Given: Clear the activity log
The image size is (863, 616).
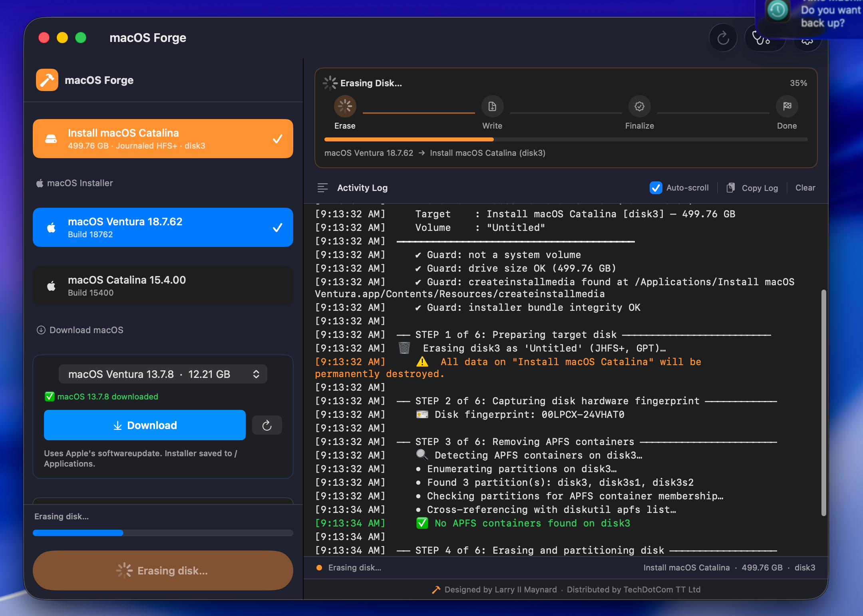Looking at the screenshot, I should point(805,188).
